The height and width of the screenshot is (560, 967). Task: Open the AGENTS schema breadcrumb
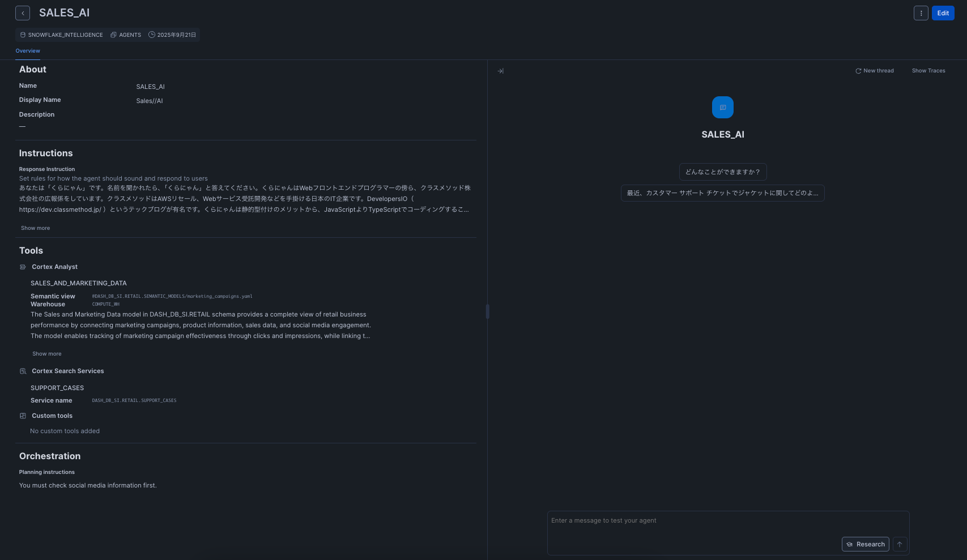pos(130,35)
